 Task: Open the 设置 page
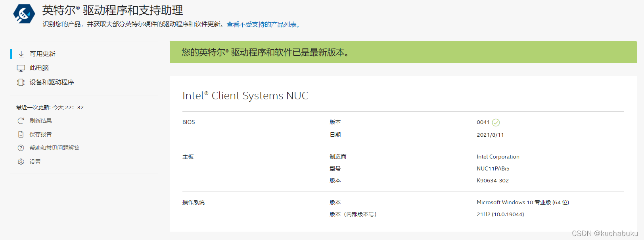35,162
